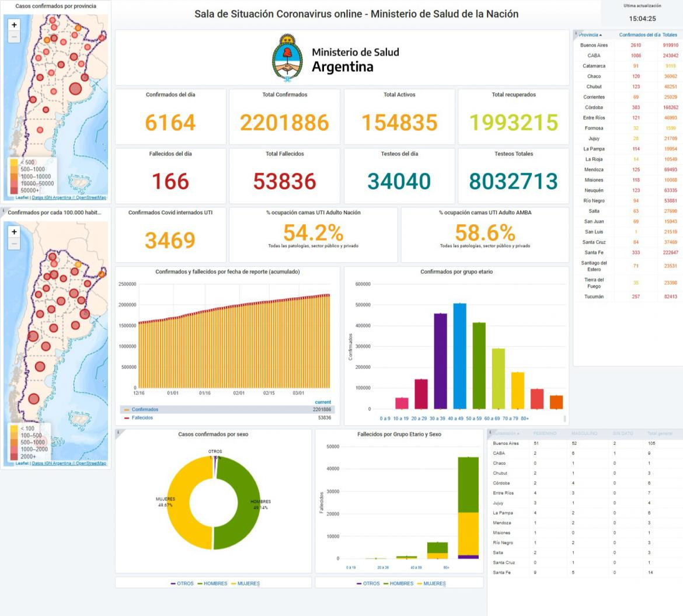Image resolution: width=683 pixels, height=616 pixels.
Task: Click the Provincia column sort arrow
Action: (x=601, y=35)
